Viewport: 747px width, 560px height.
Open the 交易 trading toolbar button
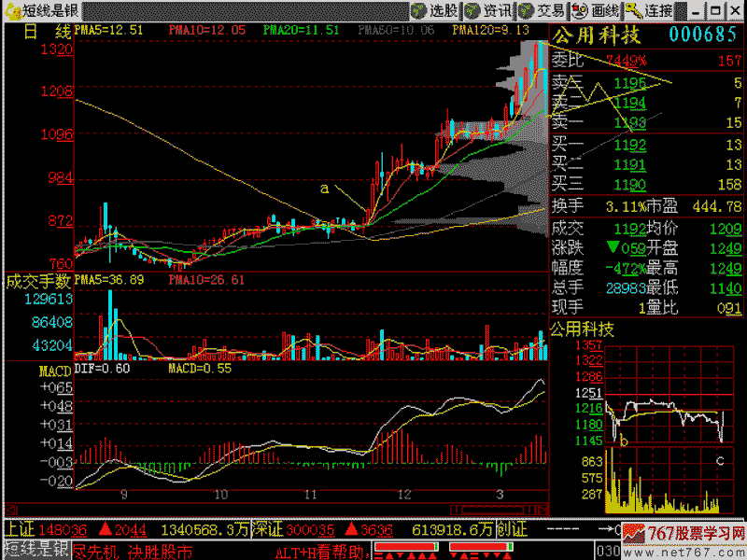542,10
